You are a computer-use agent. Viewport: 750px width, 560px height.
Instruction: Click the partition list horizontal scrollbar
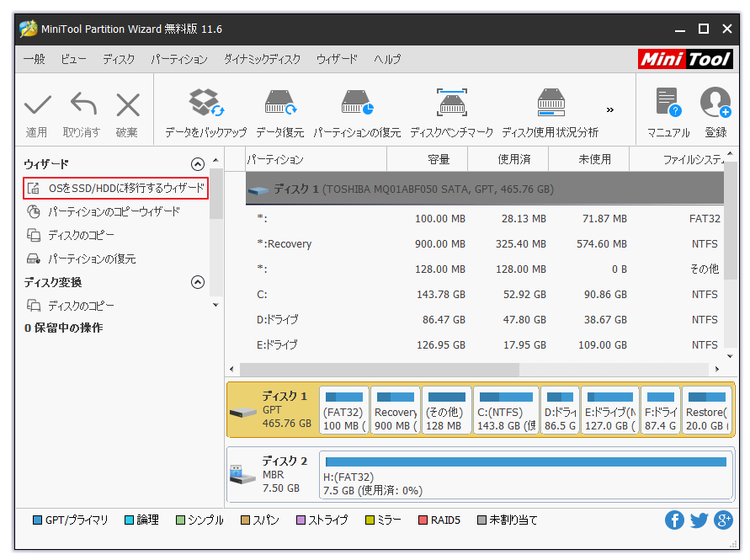pyautogui.click(x=380, y=369)
